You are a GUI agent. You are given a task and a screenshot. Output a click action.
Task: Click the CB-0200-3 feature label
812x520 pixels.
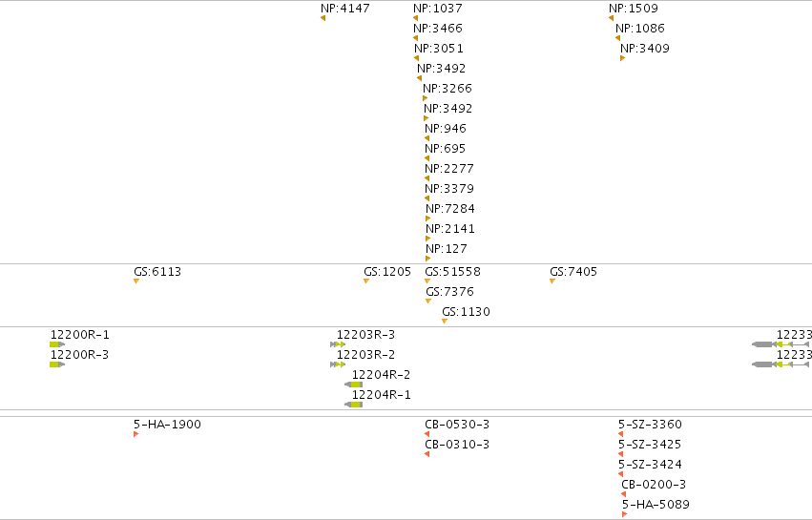point(654,485)
